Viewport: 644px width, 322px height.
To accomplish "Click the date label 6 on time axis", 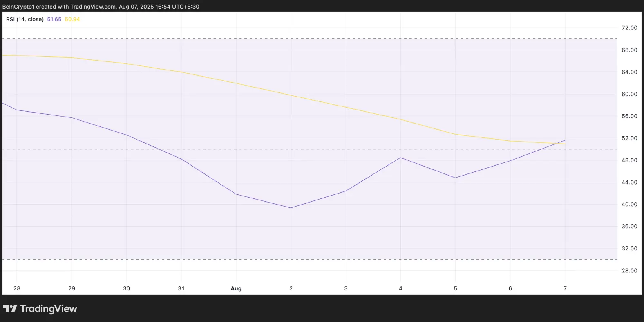I will (x=510, y=288).
